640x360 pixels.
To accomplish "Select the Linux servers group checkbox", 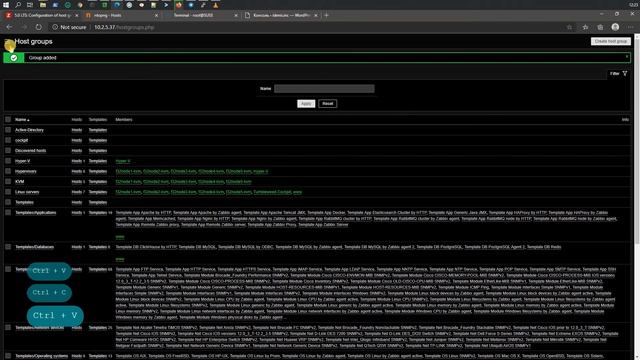I will (8, 191).
